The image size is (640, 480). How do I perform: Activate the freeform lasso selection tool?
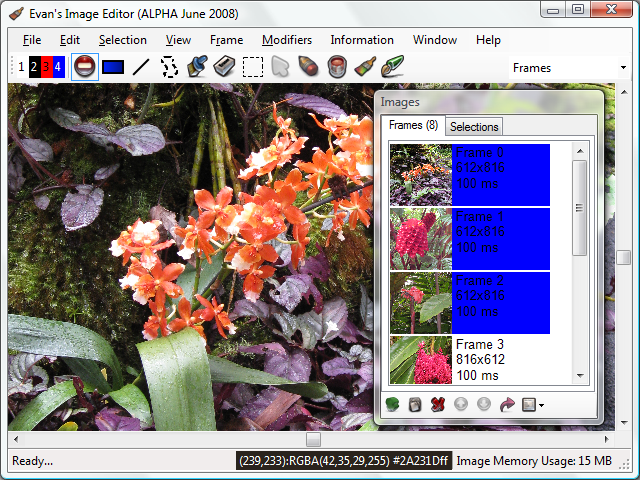pyautogui.click(x=169, y=67)
